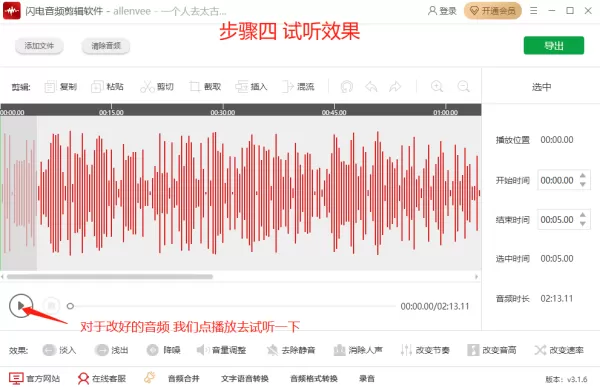Apply the Fade Out (淡出) effect
The height and width of the screenshot is (387, 600).
(x=112, y=350)
